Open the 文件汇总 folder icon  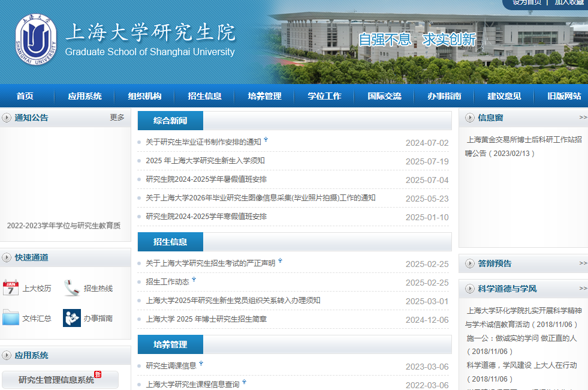tap(11, 318)
